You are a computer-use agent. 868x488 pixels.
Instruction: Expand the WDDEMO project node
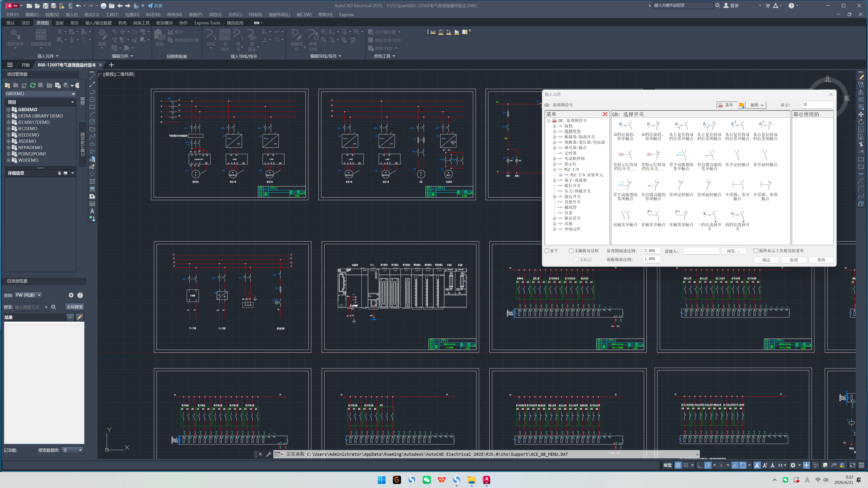(8, 160)
